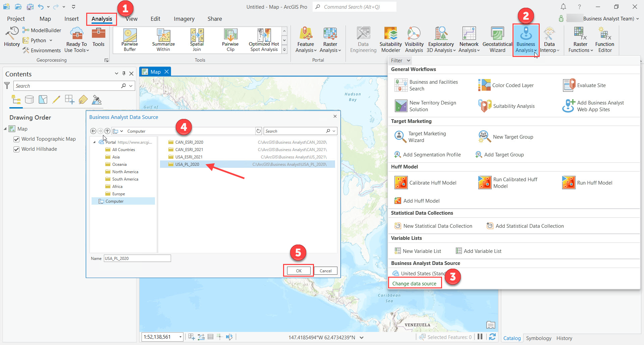Toggle World Topographic Map visibility
Viewport: 644px width, 345px height.
point(16,139)
